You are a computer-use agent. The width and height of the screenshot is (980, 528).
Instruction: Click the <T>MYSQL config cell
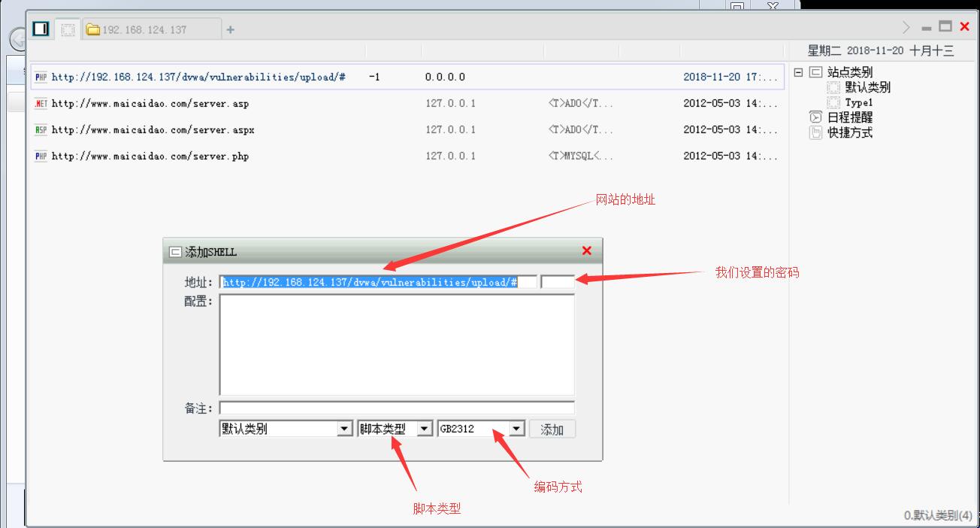coord(581,156)
